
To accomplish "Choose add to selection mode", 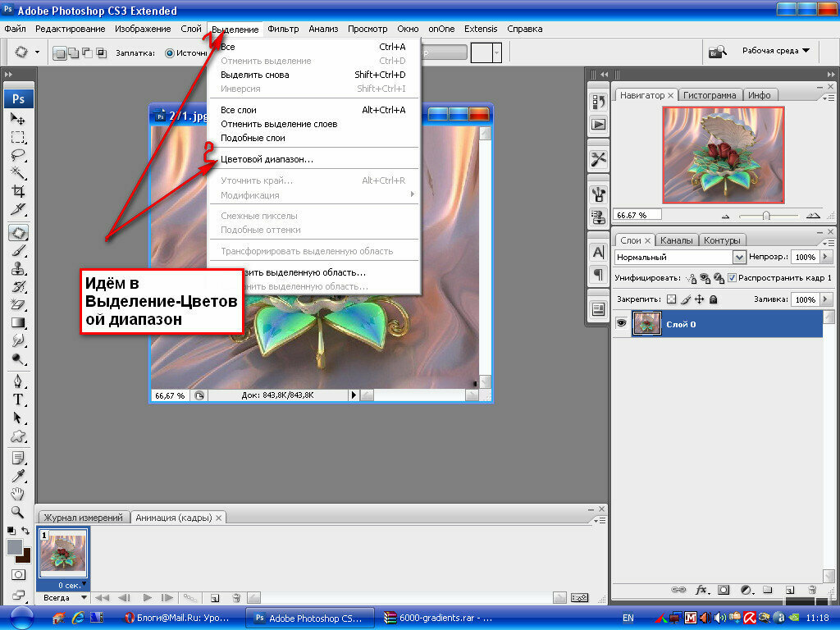I will coord(73,53).
